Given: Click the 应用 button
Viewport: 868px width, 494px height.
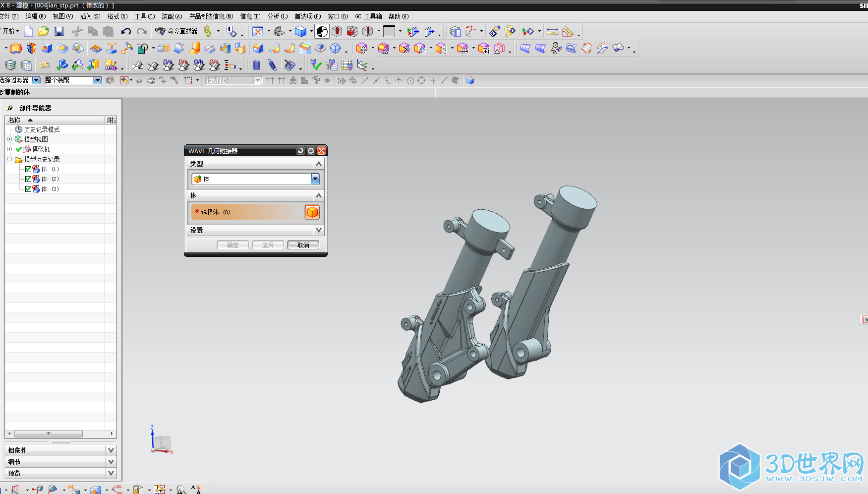Looking at the screenshot, I should coord(268,245).
